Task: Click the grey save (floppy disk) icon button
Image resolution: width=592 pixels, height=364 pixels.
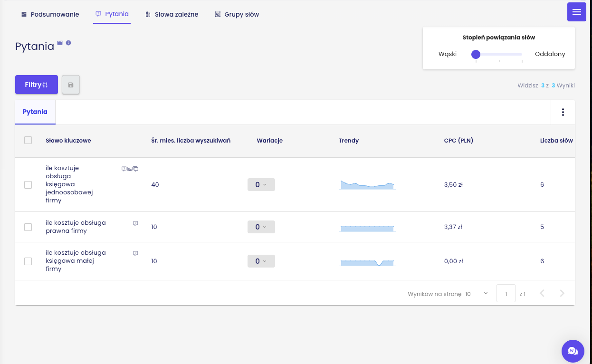Action: coord(71,85)
